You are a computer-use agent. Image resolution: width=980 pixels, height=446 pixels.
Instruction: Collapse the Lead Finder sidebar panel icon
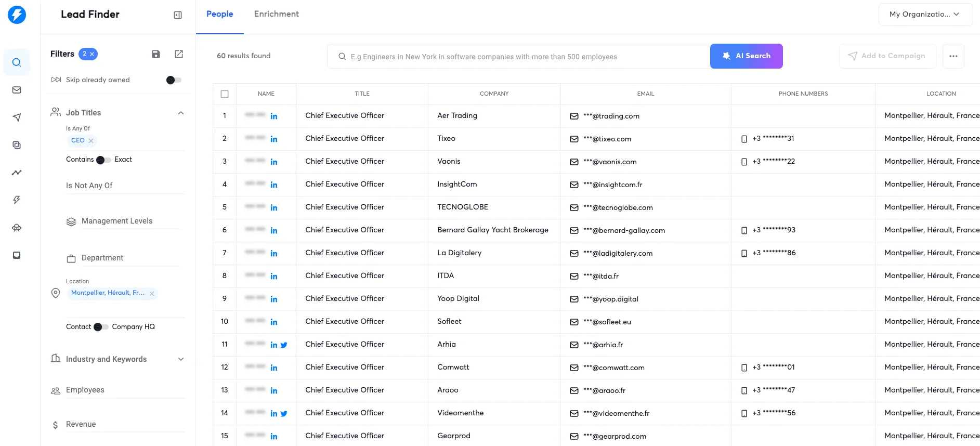[x=178, y=15]
